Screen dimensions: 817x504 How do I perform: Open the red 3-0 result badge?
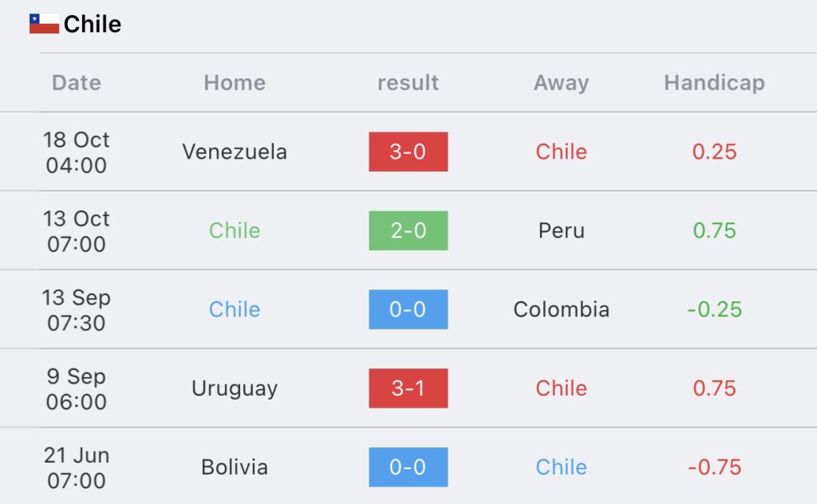coord(408,152)
